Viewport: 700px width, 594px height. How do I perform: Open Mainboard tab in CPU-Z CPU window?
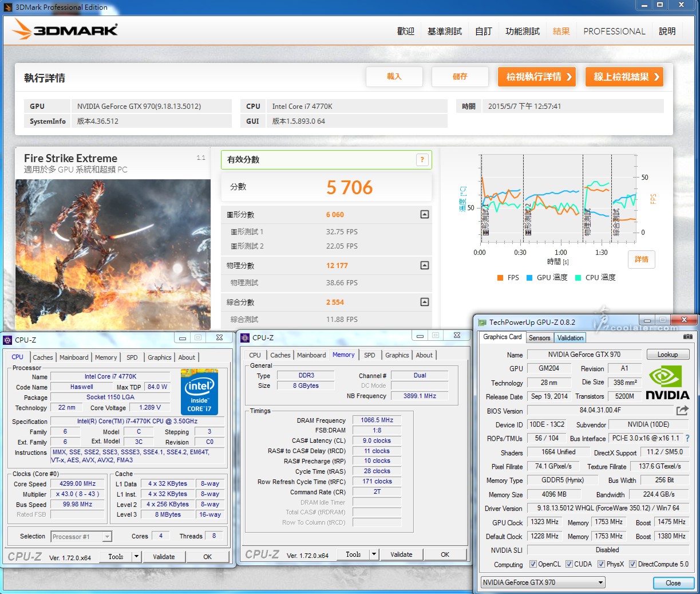point(74,357)
